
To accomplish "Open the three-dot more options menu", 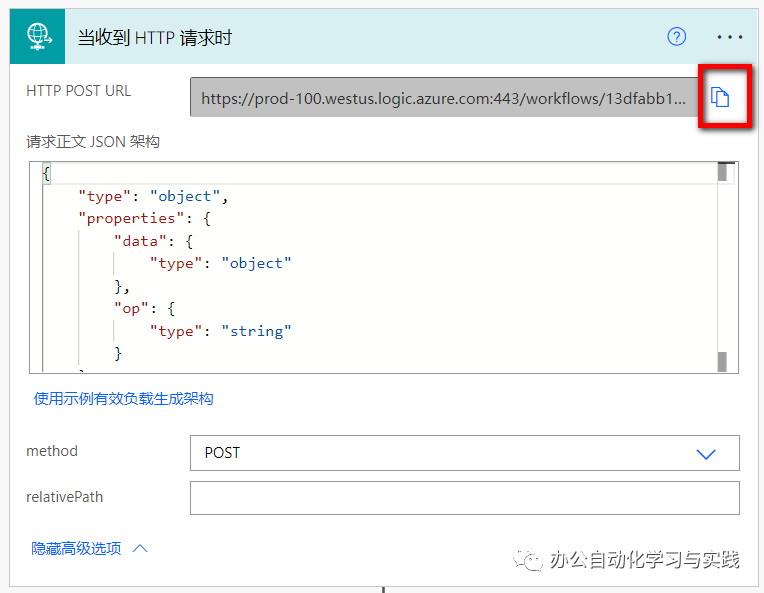I will [729, 37].
